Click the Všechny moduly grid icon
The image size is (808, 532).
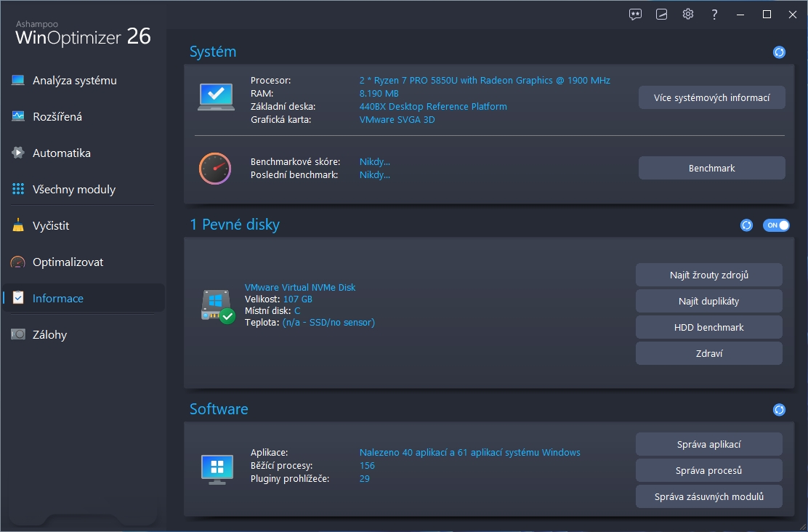click(x=18, y=189)
